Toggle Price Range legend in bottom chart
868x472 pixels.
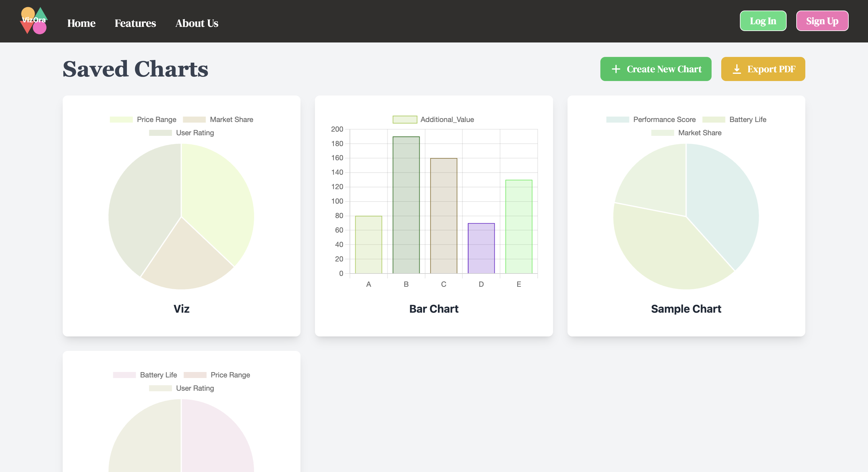click(x=217, y=375)
